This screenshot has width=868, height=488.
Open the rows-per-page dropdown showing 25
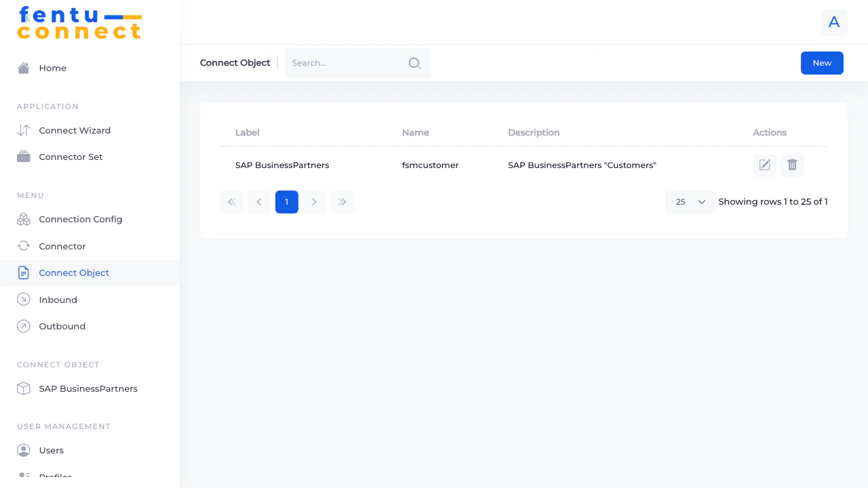click(690, 201)
